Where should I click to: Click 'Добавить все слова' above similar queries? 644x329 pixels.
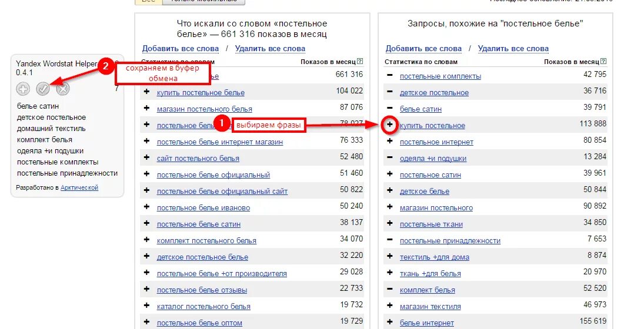click(x=423, y=48)
